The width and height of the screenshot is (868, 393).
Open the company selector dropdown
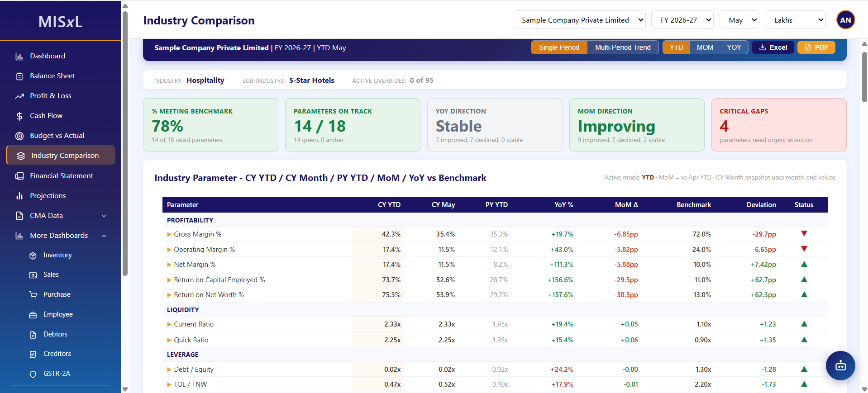(x=579, y=20)
